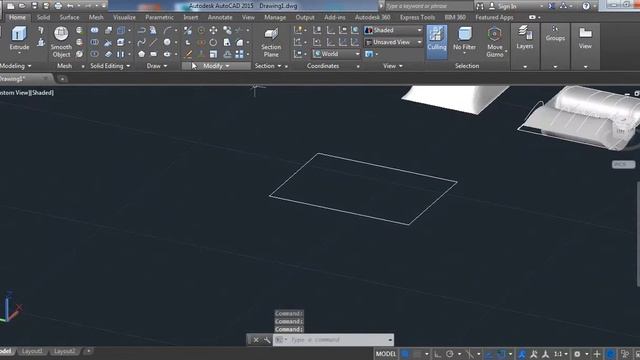Switch to Layout2 tab
Viewport: 640px width, 360px height.
tap(64, 351)
